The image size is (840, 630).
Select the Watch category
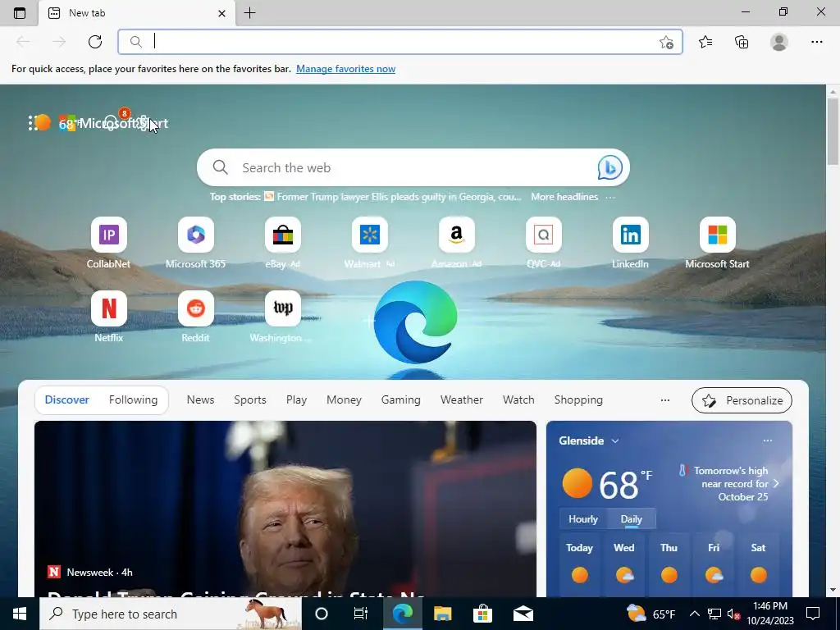(x=518, y=400)
